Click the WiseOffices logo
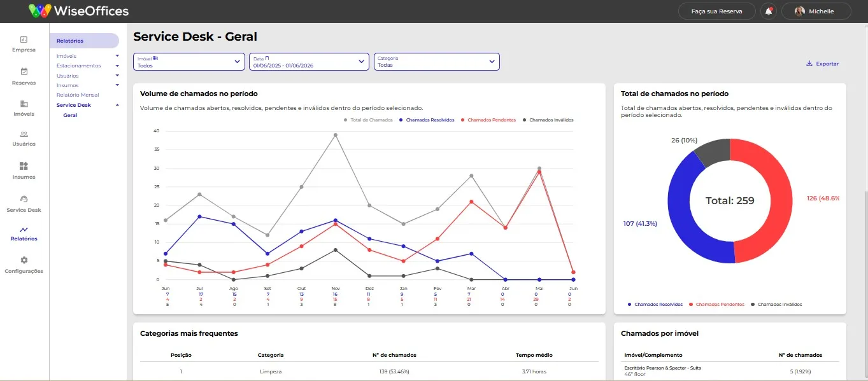The width and height of the screenshot is (868, 381). (79, 11)
